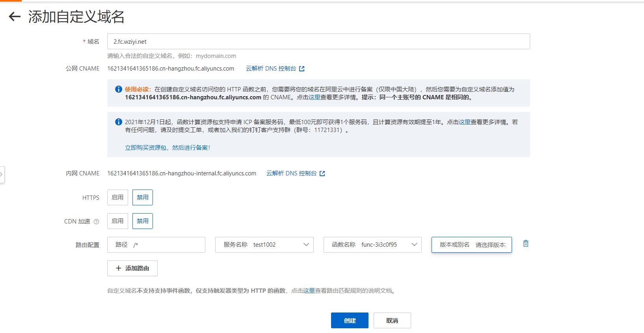Click 这里 link for route matching rules

(x=309, y=291)
